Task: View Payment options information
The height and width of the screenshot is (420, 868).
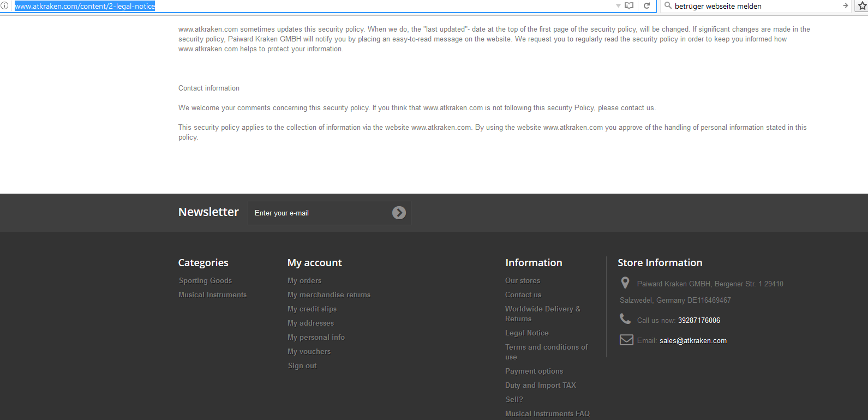Action: (534, 371)
